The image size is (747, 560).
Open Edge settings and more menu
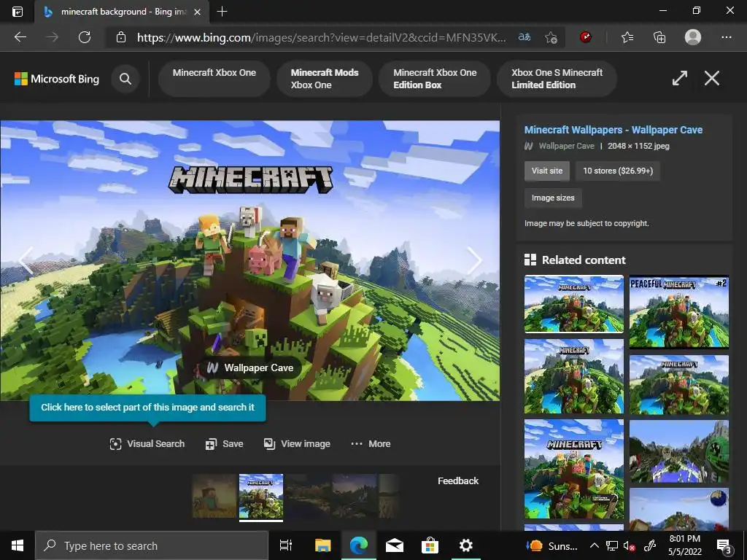tap(726, 37)
